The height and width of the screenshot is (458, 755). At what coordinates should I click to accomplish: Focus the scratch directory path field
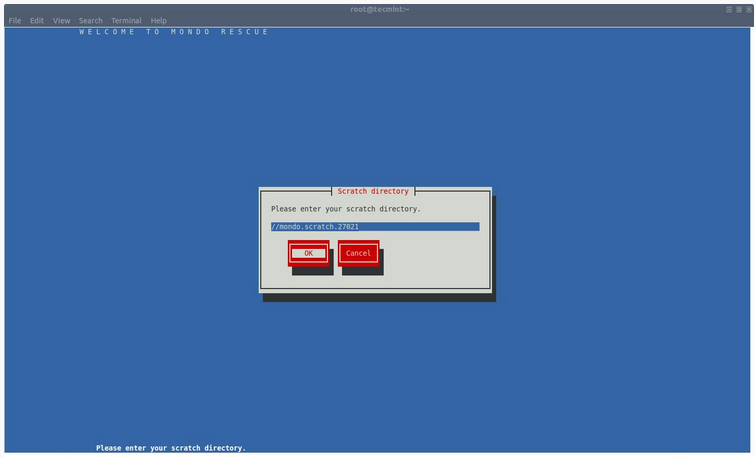click(x=375, y=227)
